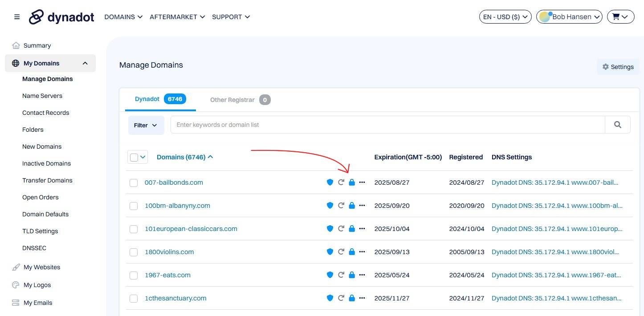The width and height of the screenshot is (644, 316).
Task: Click renew icon for 1967-eats.com
Action: [341, 275]
